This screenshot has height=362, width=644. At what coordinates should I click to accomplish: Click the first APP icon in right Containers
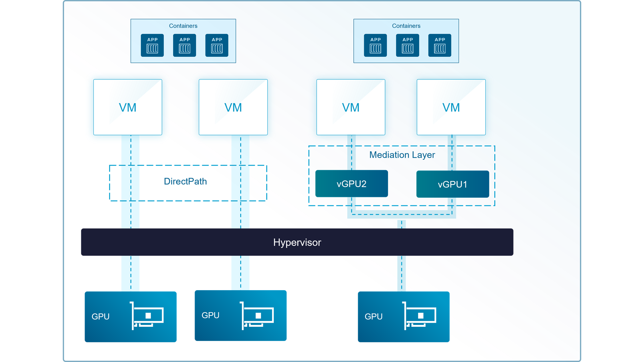376,45
